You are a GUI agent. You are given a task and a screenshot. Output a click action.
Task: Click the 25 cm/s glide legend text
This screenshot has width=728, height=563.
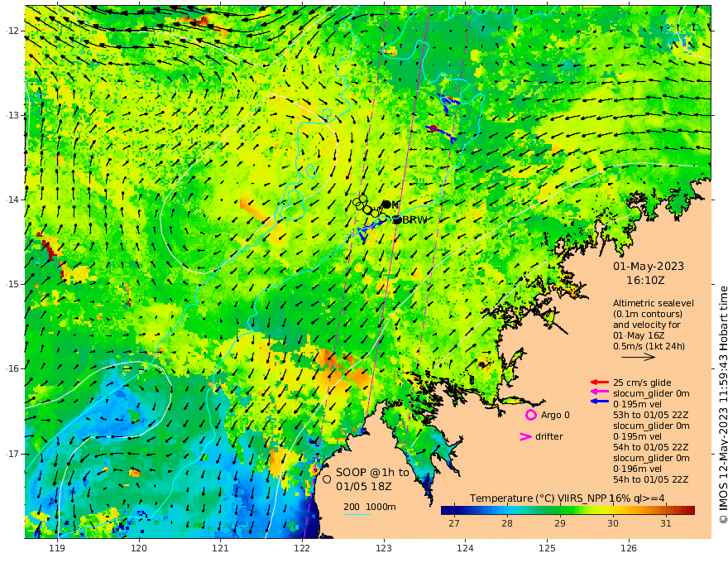click(642, 383)
